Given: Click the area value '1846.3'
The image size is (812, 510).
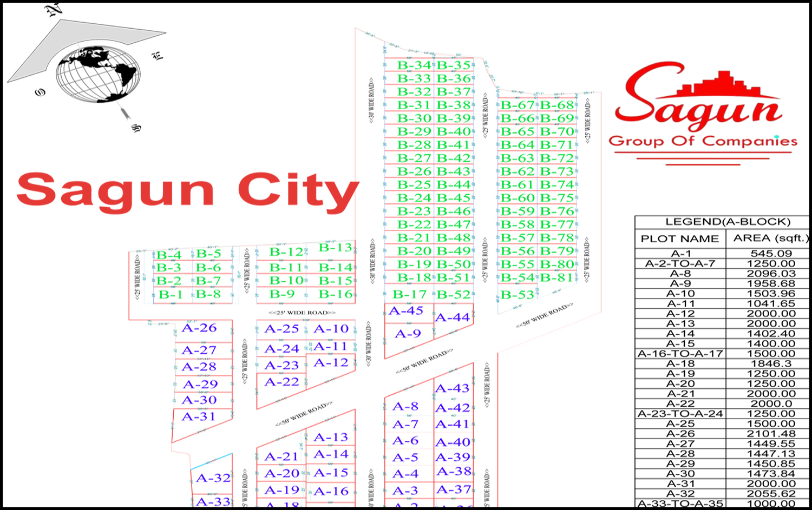Looking at the screenshot, I should tap(771, 363).
